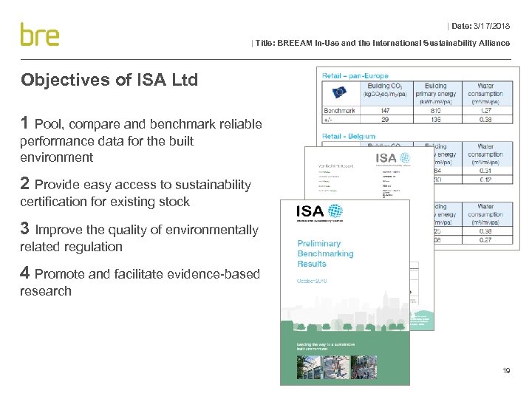Select objective 2 'Provide easy access to sustainability'
Image resolution: width=532 pixels, height=399 pixels.
(135, 192)
